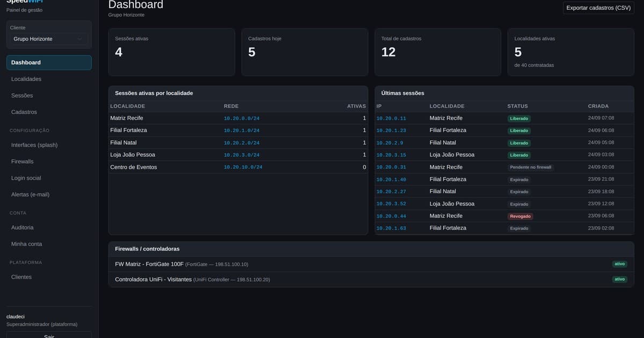Click session IP 10.20.1.40
The width and height of the screenshot is (644, 338).
tap(391, 180)
